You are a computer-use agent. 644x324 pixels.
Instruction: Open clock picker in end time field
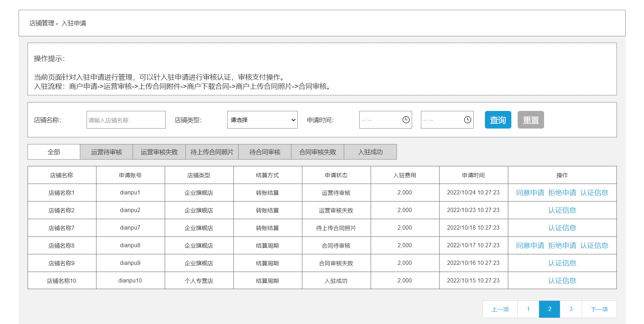click(x=467, y=120)
